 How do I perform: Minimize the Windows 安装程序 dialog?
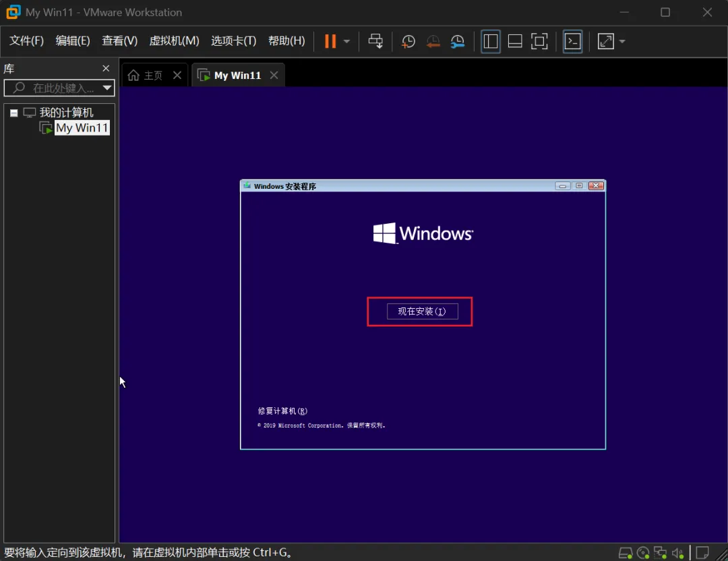[562, 185]
